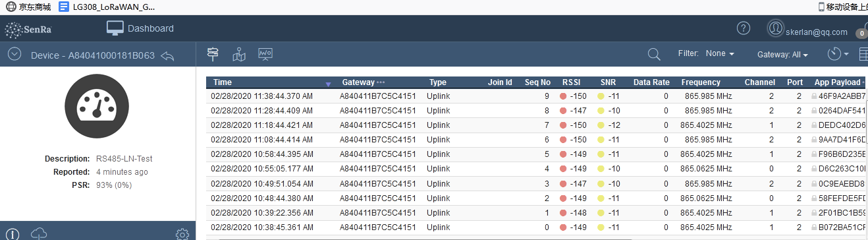Viewport: 868px width, 240px height.
Task: Click the user profile avatar icon
Action: coord(776,28)
